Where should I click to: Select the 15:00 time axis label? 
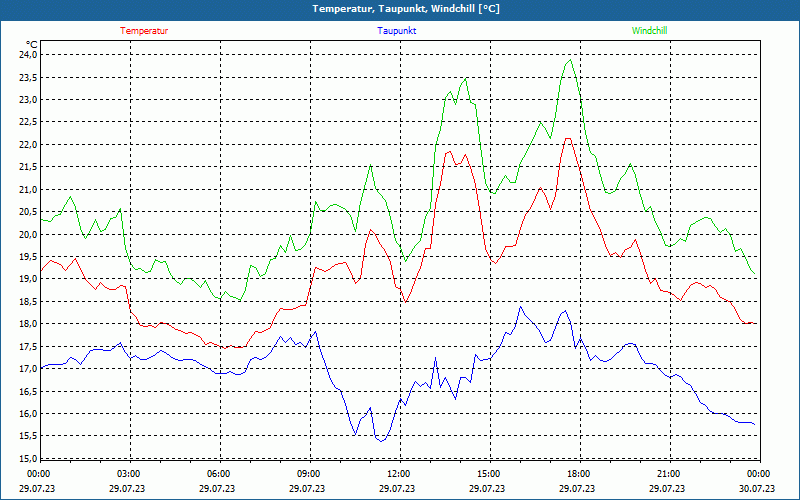(x=488, y=474)
